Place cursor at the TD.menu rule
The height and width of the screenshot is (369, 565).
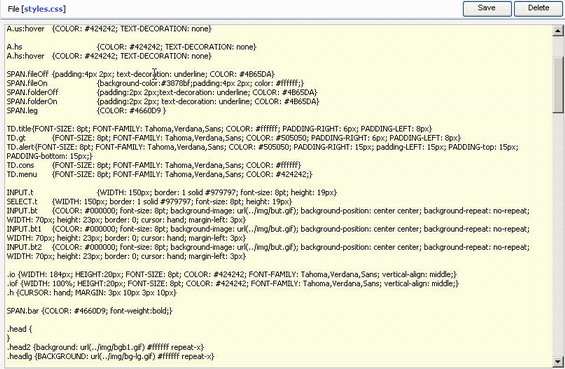point(159,174)
